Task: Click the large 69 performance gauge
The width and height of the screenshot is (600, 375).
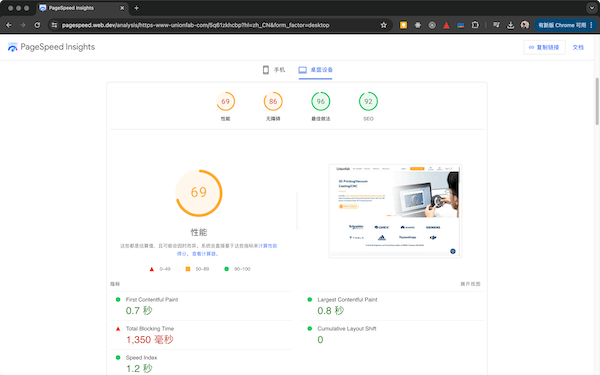Action: coord(199,192)
